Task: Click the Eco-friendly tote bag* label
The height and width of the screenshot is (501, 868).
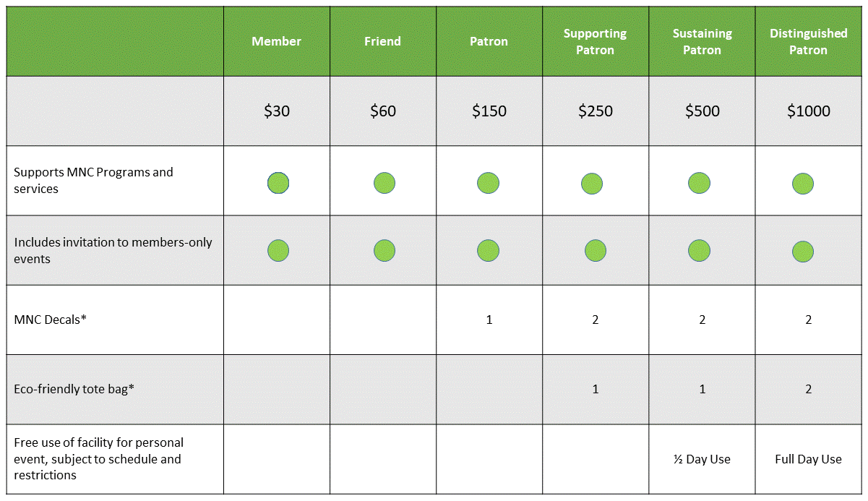Action: [x=74, y=389]
